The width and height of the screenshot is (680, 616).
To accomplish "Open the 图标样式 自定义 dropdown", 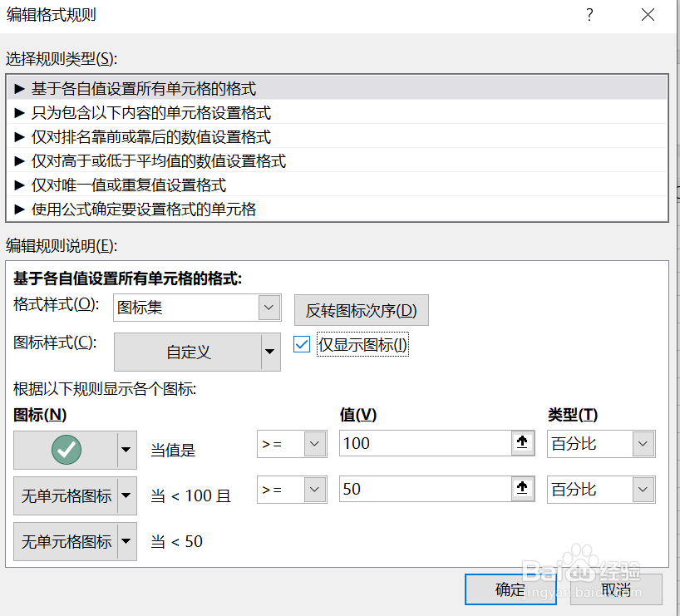I will coord(197,352).
